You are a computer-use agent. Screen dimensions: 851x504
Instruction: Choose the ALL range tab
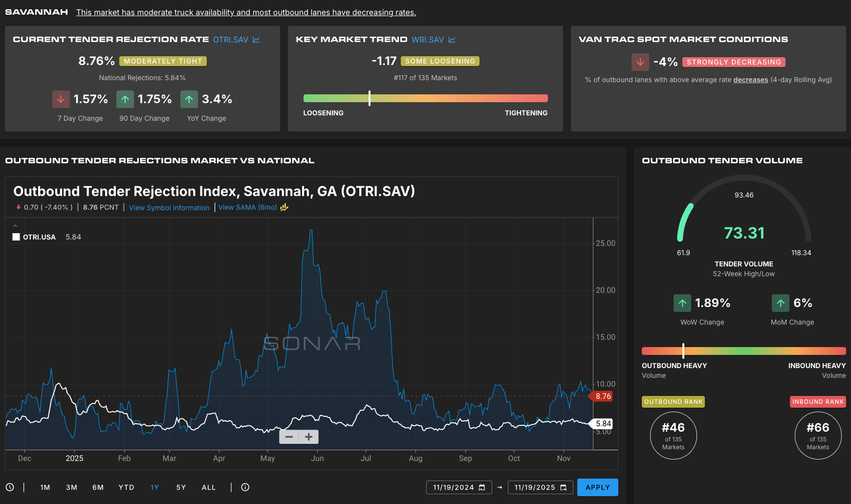point(209,487)
